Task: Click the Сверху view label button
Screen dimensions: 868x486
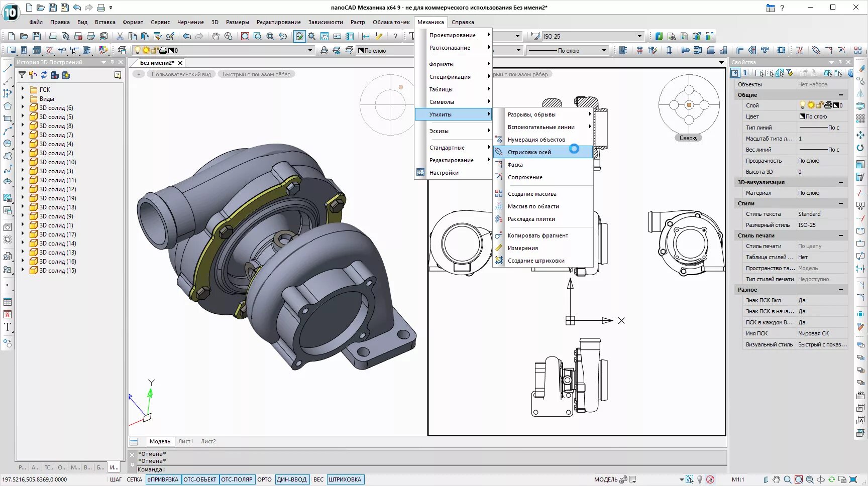Action: click(x=688, y=138)
